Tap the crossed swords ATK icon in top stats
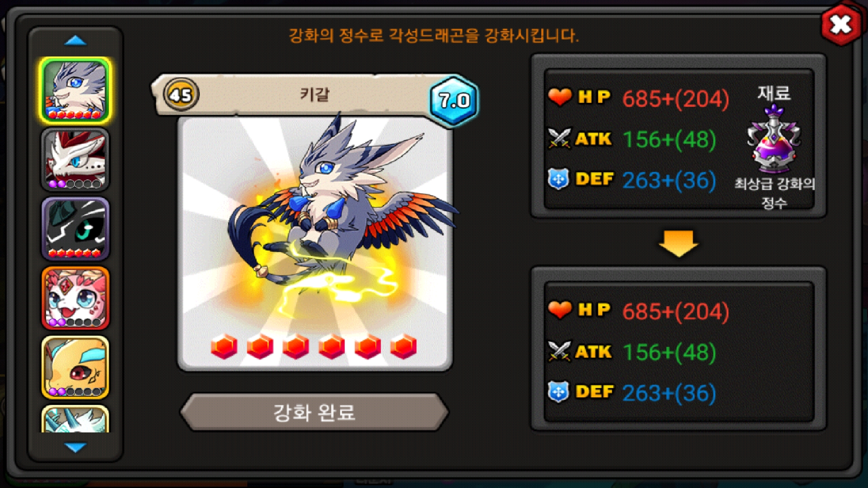 559,138
